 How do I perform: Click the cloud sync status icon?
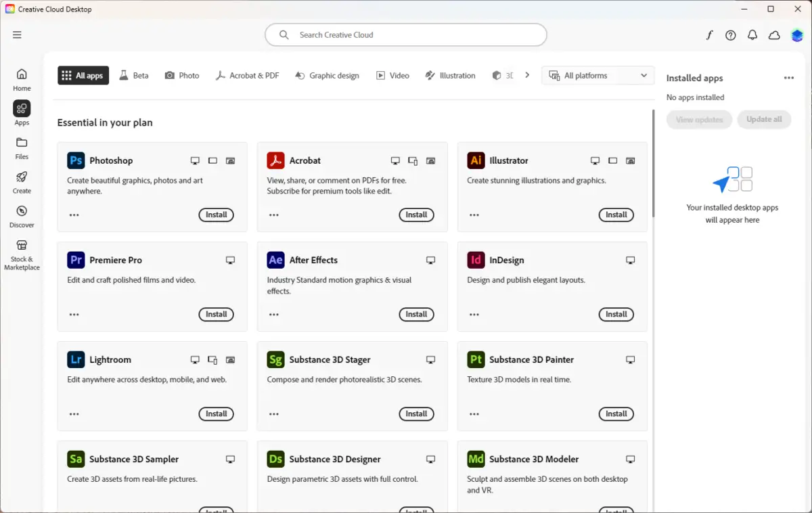pyautogui.click(x=774, y=35)
